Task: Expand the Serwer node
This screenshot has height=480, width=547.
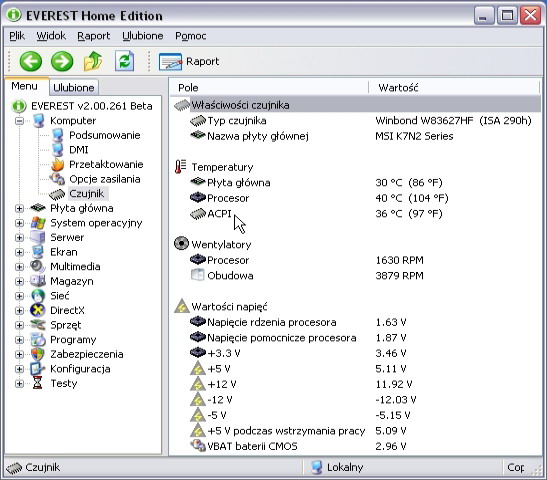Action: [x=20, y=238]
